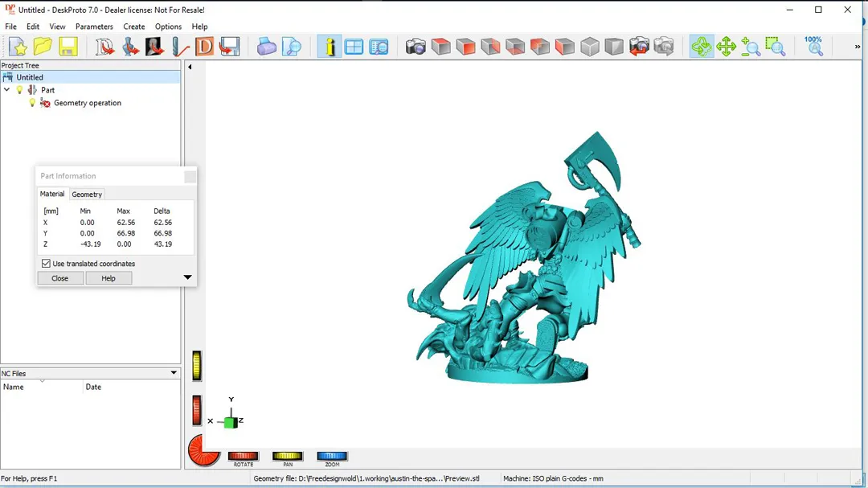Select the cube view with red top face
The width and height of the screenshot is (868, 488).
(440, 47)
